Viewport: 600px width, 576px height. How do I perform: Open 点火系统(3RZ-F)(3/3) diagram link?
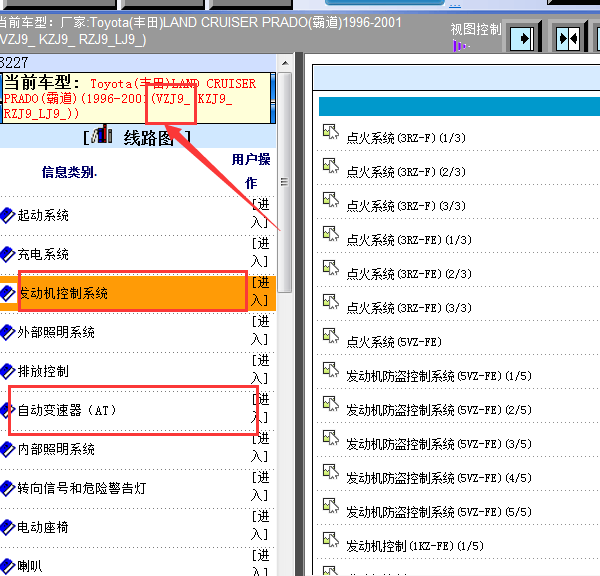(406, 206)
